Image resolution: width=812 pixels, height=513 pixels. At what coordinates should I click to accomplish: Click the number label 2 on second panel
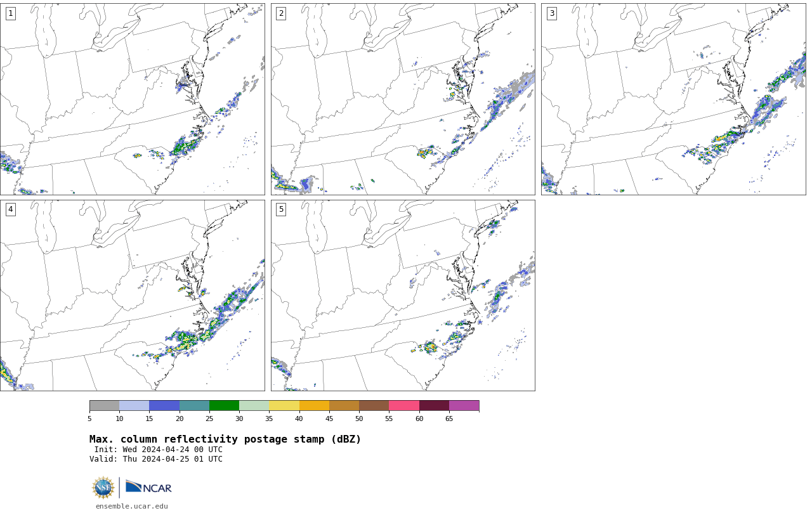(x=281, y=13)
